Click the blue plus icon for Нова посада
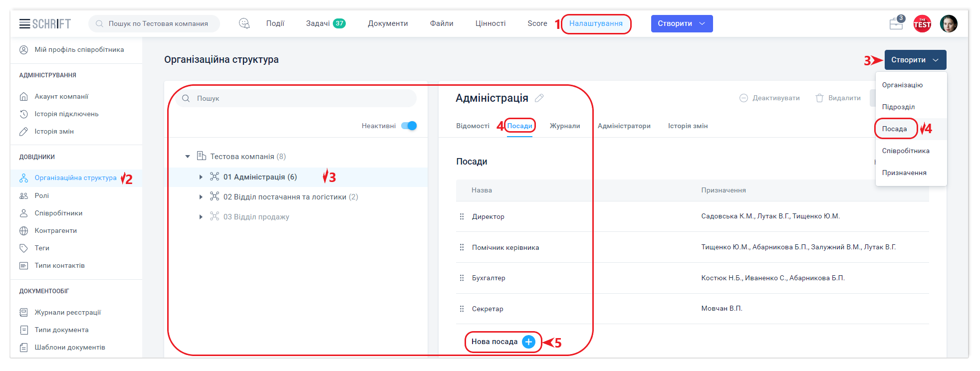 (528, 342)
